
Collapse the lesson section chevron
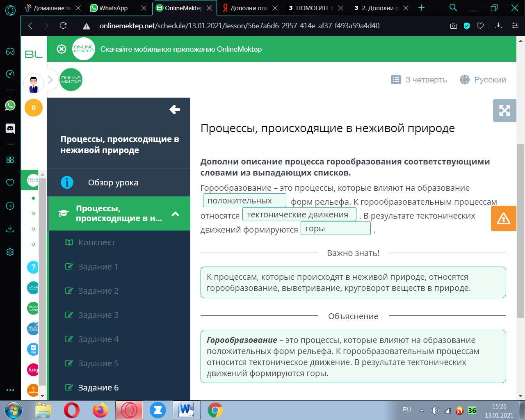point(175,214)
